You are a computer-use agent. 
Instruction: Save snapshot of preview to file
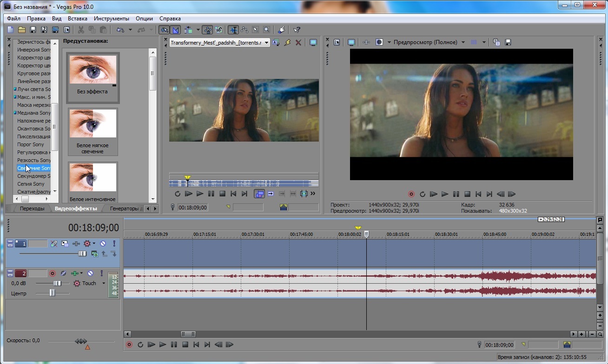(508, 42)
